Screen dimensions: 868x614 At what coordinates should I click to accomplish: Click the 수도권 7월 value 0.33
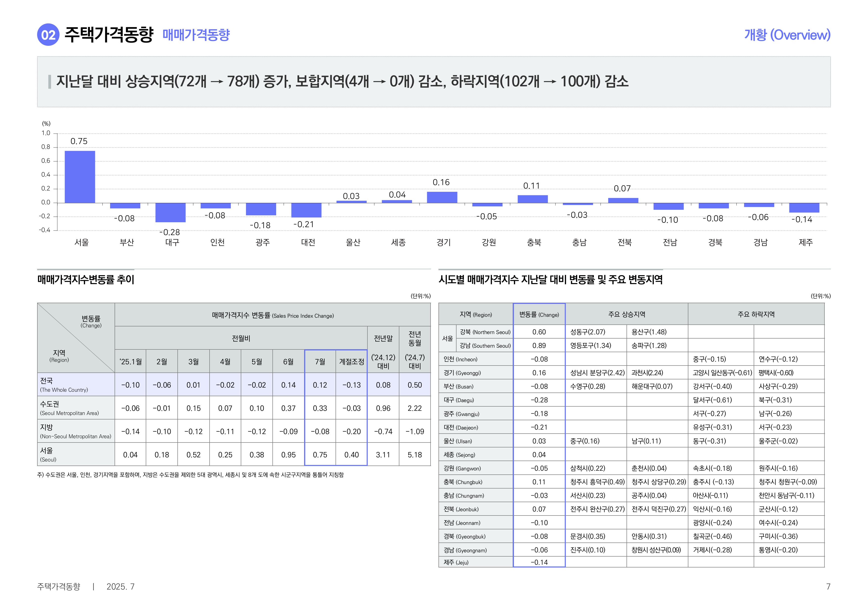320,408
